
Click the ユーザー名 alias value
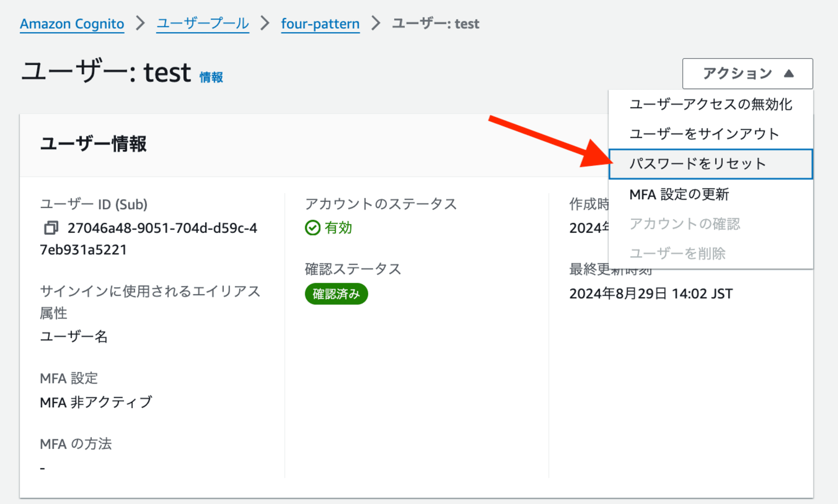click(x=74, y=337)
